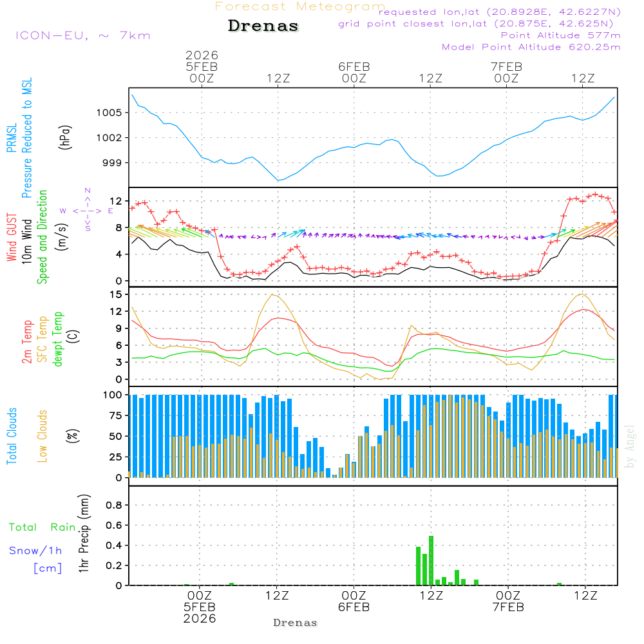Click the bold Drenas title at top
The height and width of the screenshot is (644, 644).
(x=263, y=26)
